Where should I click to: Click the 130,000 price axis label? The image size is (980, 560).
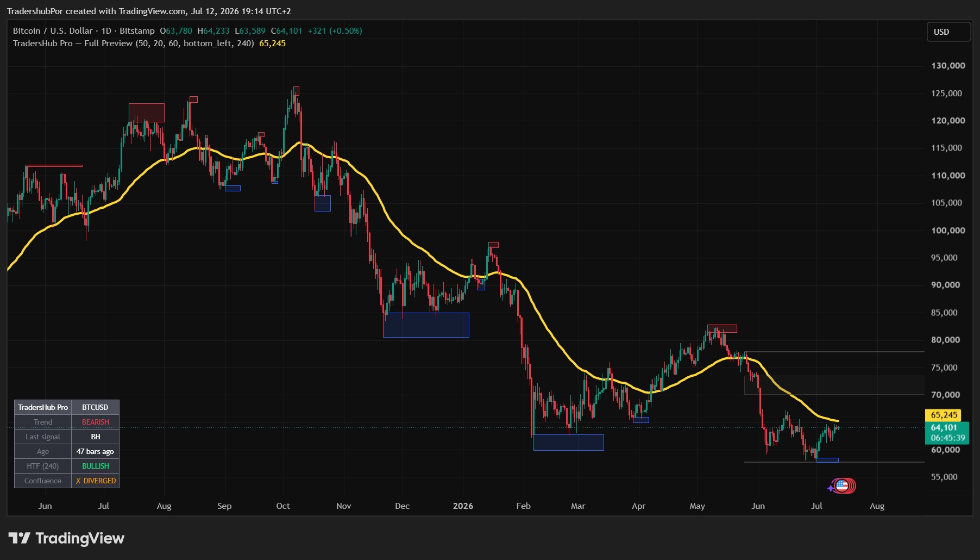click(948, 66)
